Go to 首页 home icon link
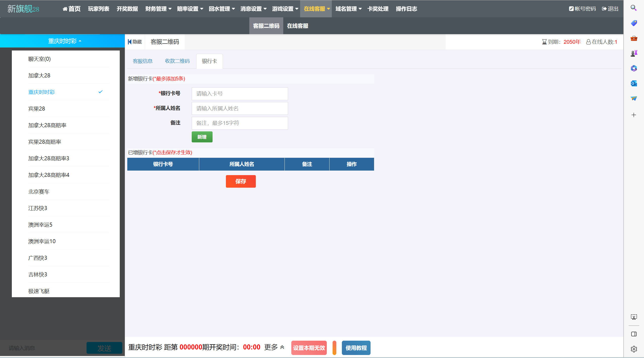644x358 pixels. (x=71, y=9)
